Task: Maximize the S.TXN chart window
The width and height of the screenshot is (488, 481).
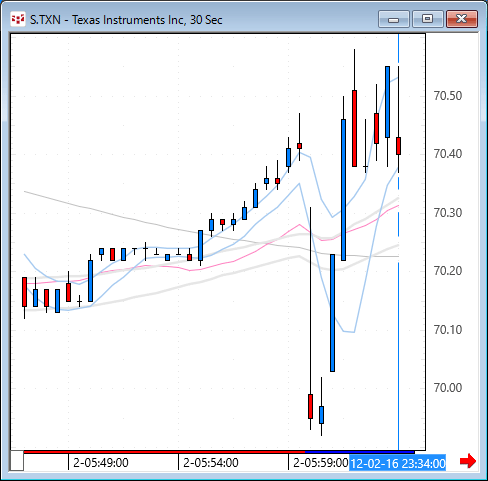Action: (x=427, y=19)
